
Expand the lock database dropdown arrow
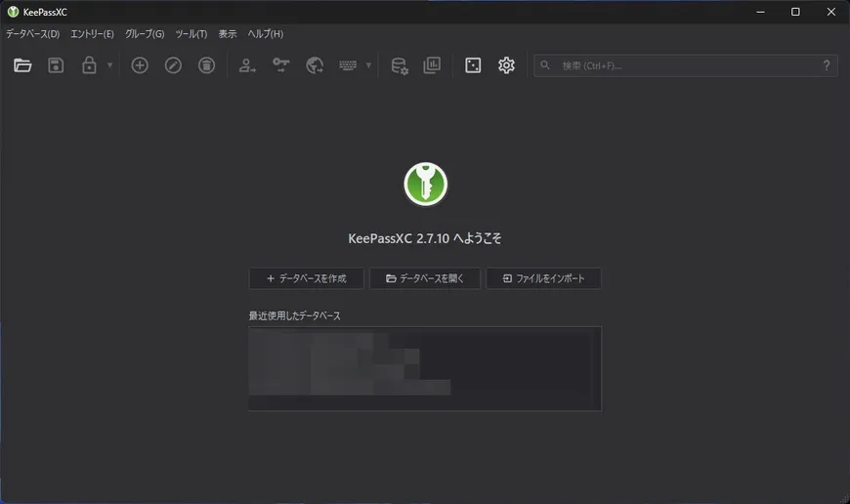[109, 65]
